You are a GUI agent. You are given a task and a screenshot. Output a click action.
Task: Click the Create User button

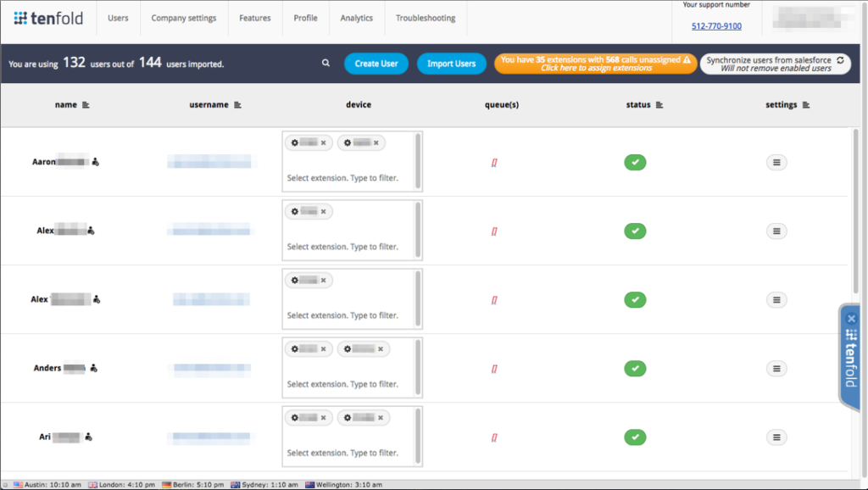coord(376,63)
